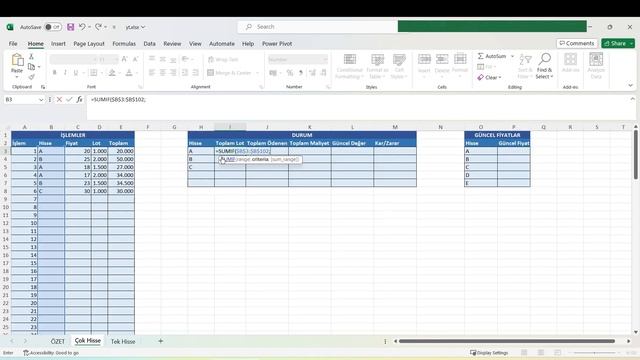Image resolution: width=640 pixels, height=360 pixels.
Task: Expand the file name dropdown in title bar
Action: (x=143, y=27)
